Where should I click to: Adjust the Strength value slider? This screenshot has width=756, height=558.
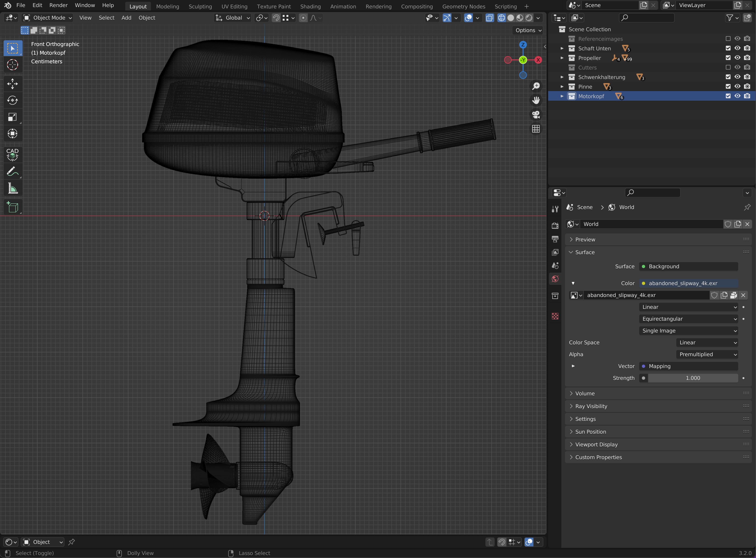pyautogui.click(x=692, y=378)
